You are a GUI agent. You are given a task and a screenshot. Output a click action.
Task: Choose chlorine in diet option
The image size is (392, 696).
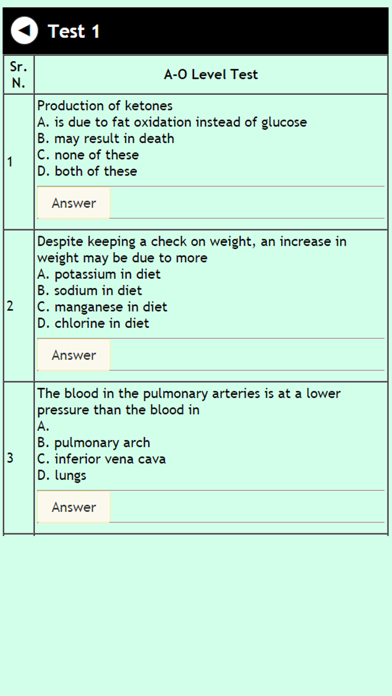coord(93,323)
